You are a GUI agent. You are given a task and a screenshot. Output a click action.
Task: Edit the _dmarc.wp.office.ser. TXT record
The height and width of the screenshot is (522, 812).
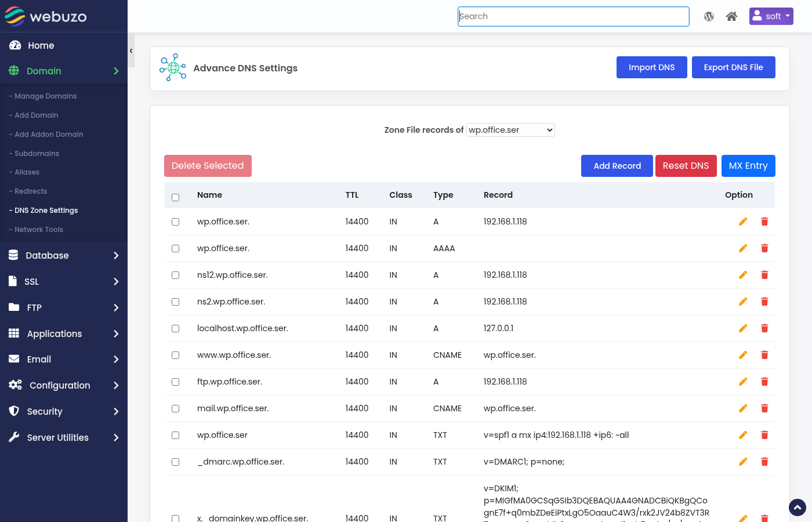pyautogui.click(x=743, y=462)
